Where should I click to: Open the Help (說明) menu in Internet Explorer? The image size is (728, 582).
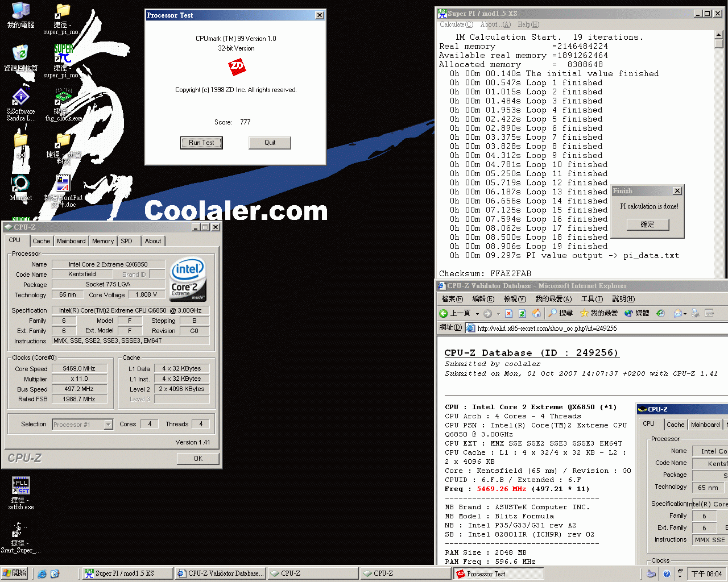623,299
